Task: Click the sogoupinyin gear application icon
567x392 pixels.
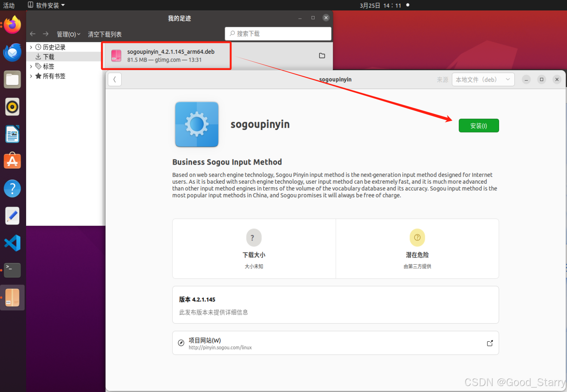Action: point(197,124)
